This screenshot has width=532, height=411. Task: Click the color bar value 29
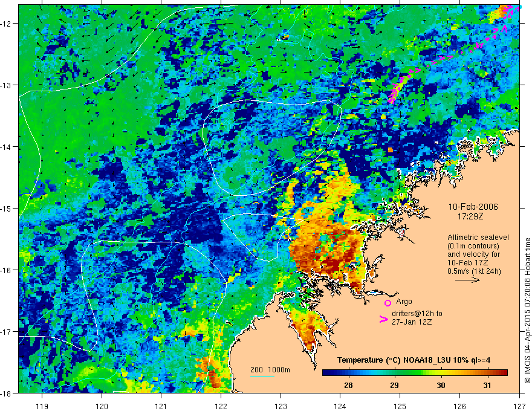tap(394, 385)
